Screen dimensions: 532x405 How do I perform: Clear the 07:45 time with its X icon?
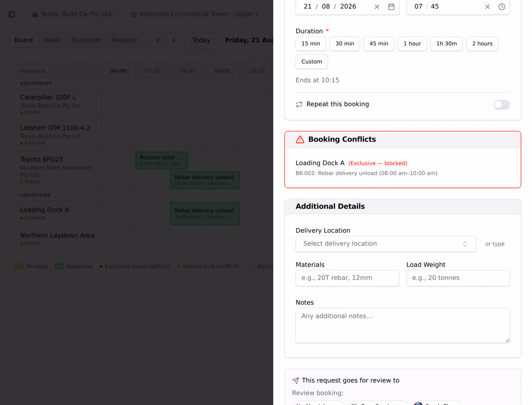(x=487, y=7)
